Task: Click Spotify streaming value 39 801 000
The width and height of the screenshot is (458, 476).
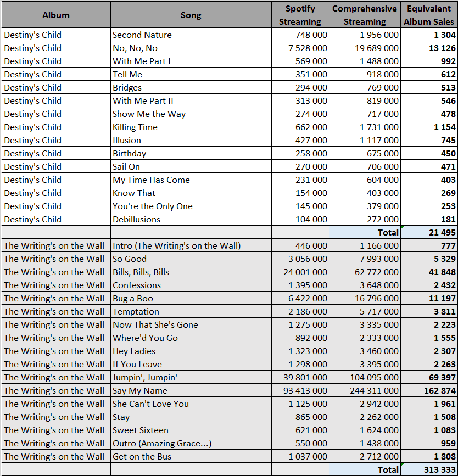Action: (300, 377)
